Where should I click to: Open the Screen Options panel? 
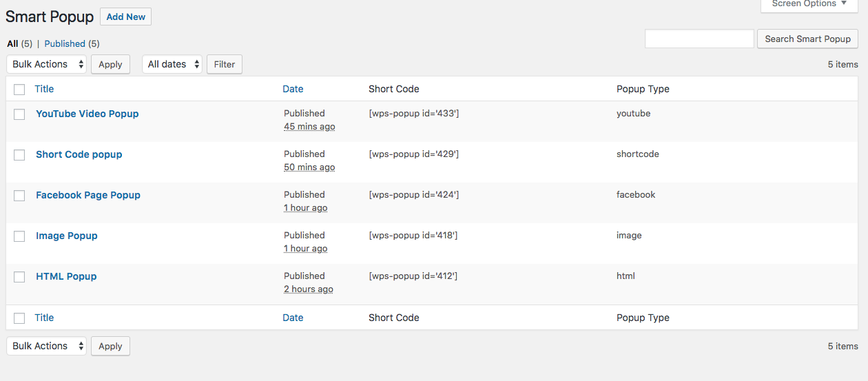pyautogui.click(x=809, y=5)
